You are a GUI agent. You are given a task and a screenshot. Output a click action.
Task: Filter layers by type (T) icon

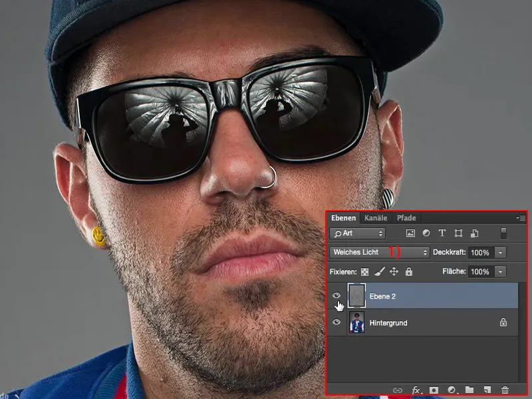(442, 233)
